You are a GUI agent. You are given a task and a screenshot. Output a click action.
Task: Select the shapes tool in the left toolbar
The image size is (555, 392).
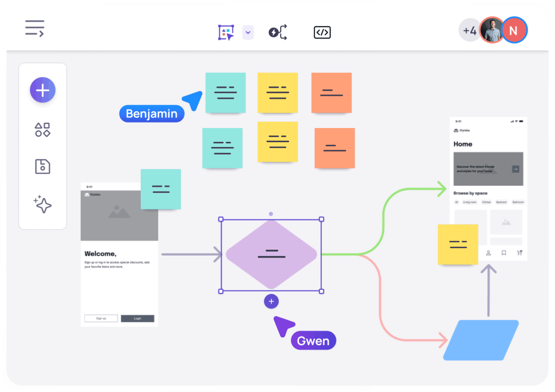[42, 130]
